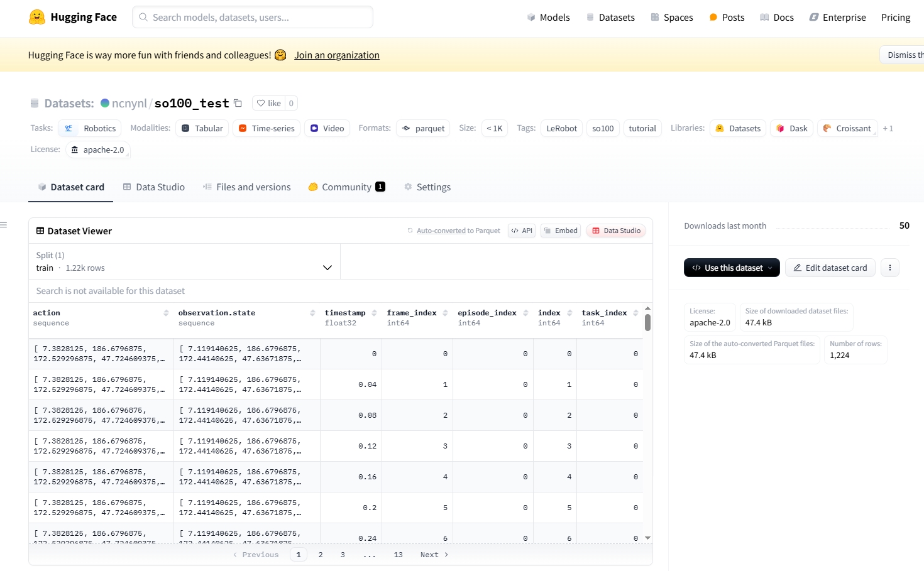This screenshot has width=924, height=571.
Task: Open Enterprise in the top navigation
Action: point(838,18)
